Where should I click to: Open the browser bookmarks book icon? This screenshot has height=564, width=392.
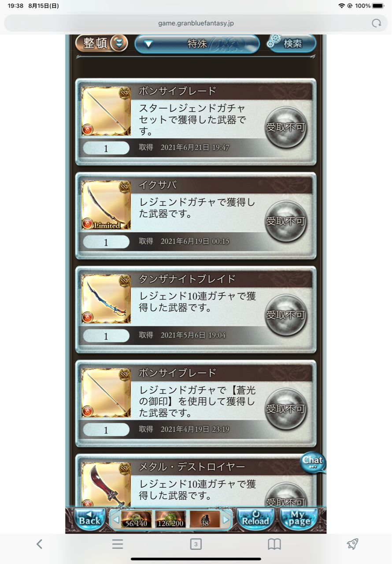[x=274, y=544]
